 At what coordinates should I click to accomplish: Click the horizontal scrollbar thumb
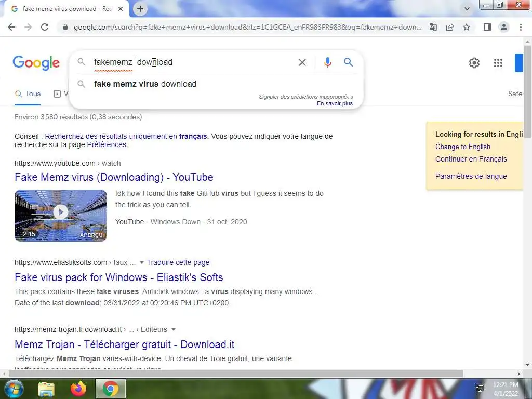point(236,374)
